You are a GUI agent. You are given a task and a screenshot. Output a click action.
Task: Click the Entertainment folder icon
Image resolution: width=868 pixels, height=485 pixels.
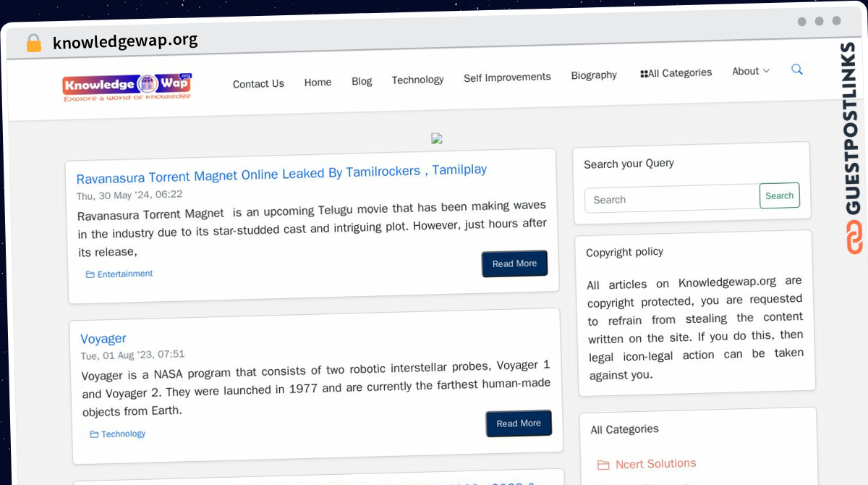click(x=90, y=275)
